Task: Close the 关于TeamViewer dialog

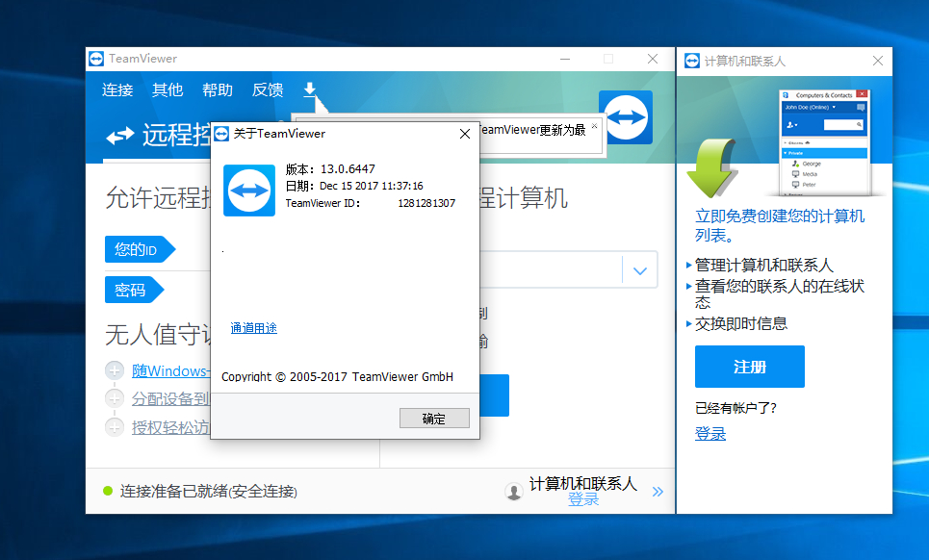Action: pyautogui.click(x=465, y=134)
